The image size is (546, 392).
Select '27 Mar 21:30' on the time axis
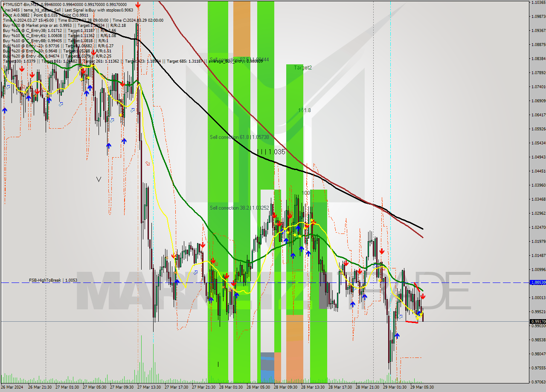[x=204, y=387]
